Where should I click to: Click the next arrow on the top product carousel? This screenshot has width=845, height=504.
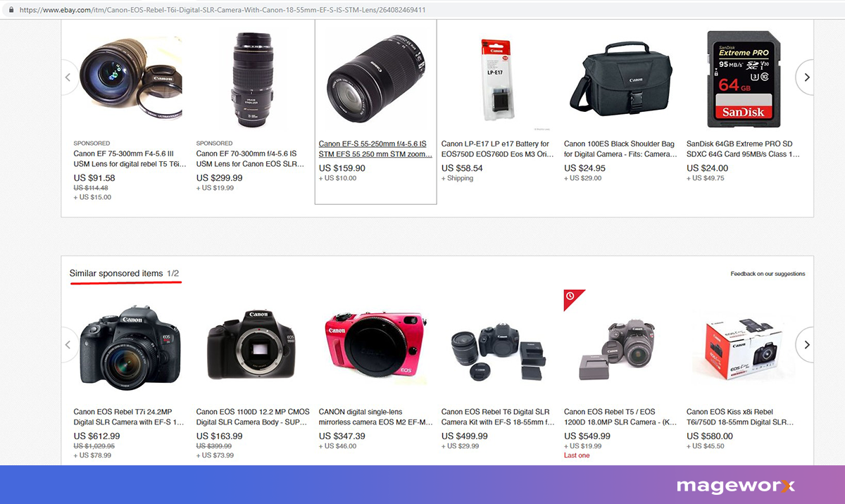click(x=806, y=77)
